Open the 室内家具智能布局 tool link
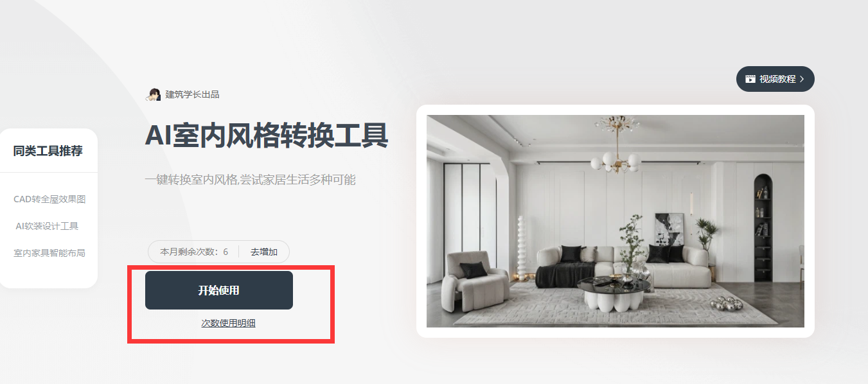 (x=49, y=253)
